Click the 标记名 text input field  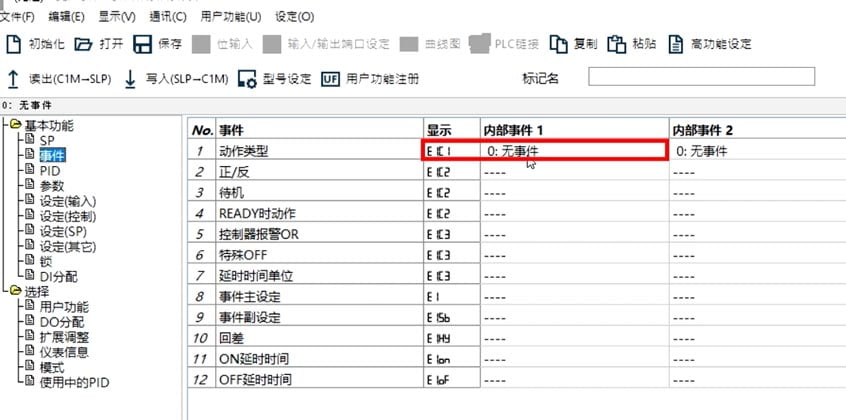click(700, 77)
